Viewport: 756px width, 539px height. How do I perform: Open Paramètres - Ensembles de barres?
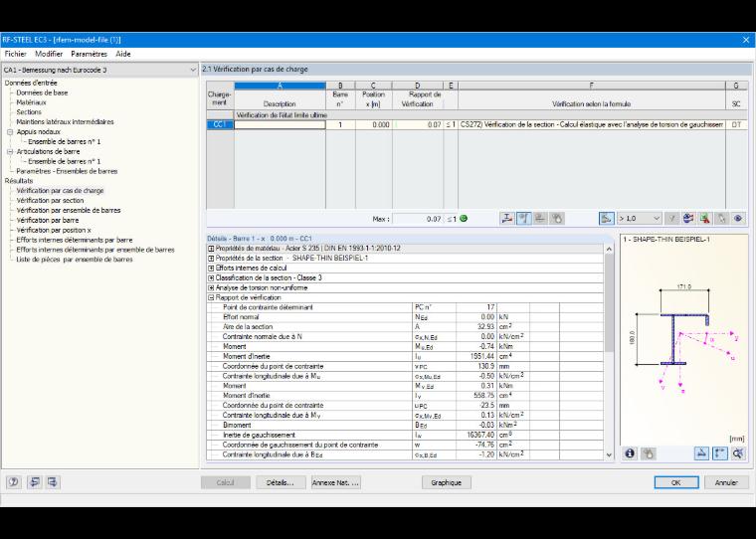pyautogui.click(x=67, y=171)
